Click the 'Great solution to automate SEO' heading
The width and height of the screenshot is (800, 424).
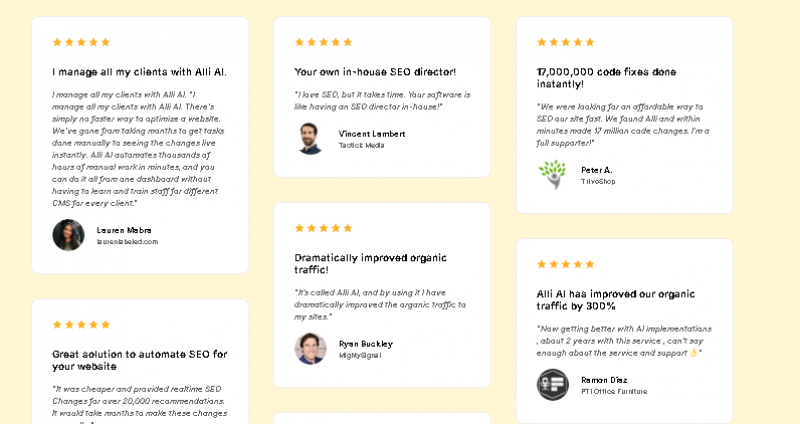pyautogui.click(x=139, y=360)
